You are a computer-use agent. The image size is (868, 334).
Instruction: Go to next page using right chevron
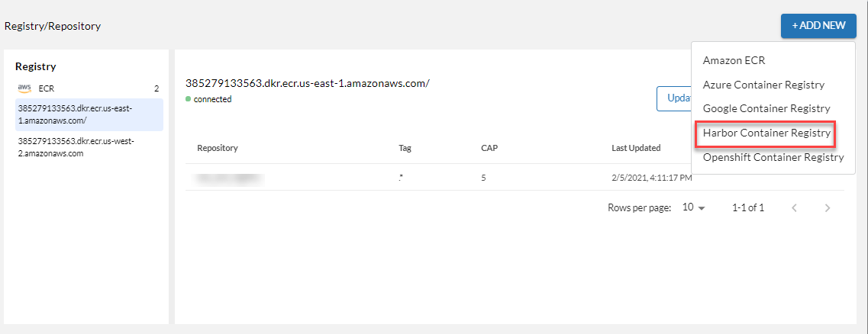(x=828, y=207)
